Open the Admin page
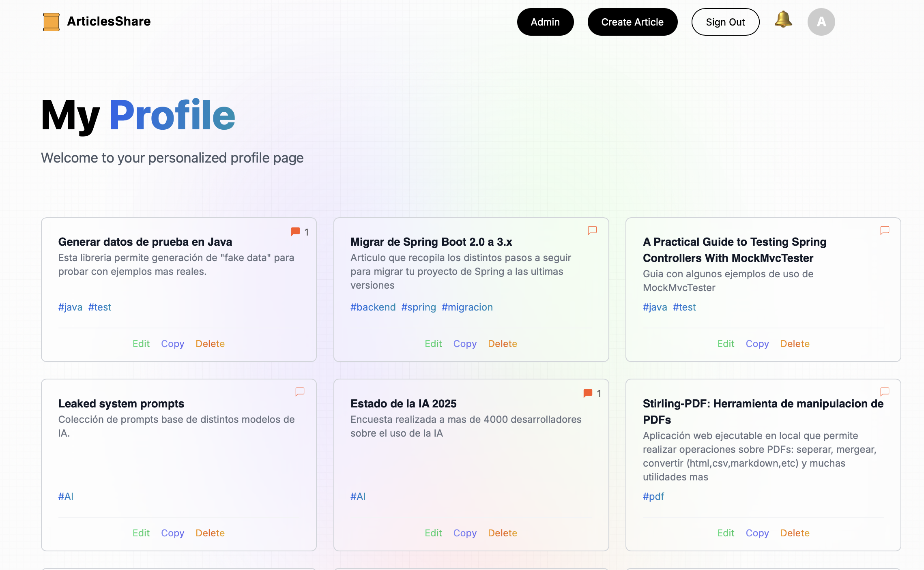 coord(545,22)
